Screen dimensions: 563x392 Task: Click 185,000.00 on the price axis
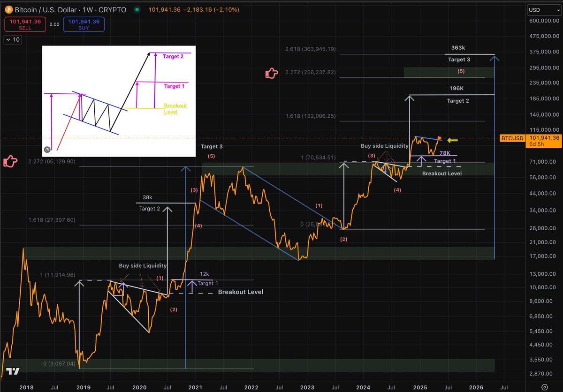544,98
